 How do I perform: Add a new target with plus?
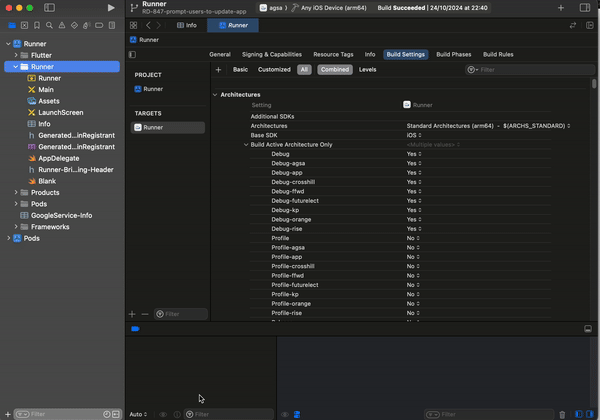pos(132,314)
